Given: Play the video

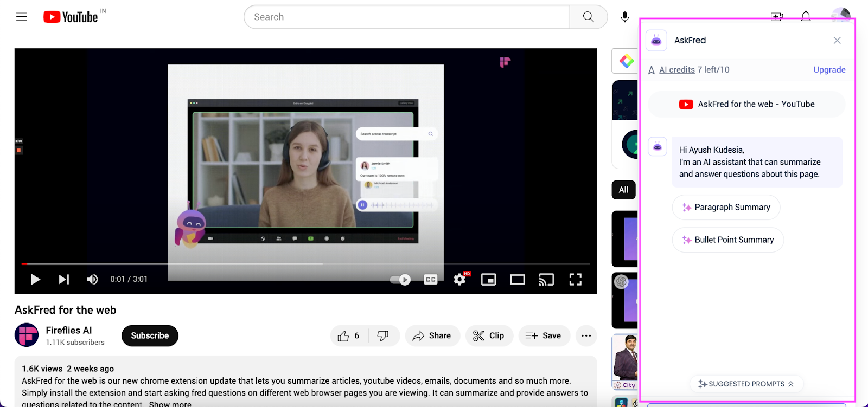Looking at the screenshot, I should click(35, 279).
